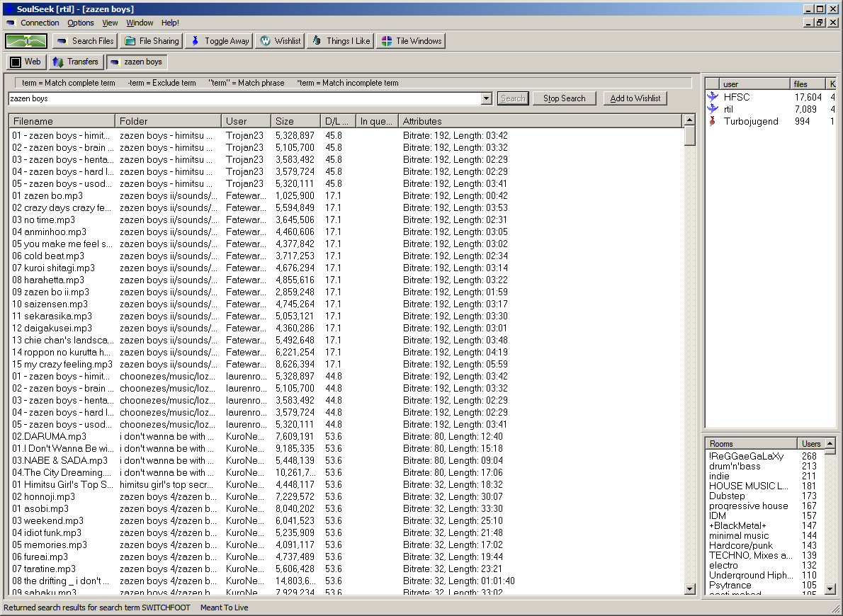Switch to the Transfers tab
The image size is (843, 616).
pyautogui.click(x=76, y=62)
